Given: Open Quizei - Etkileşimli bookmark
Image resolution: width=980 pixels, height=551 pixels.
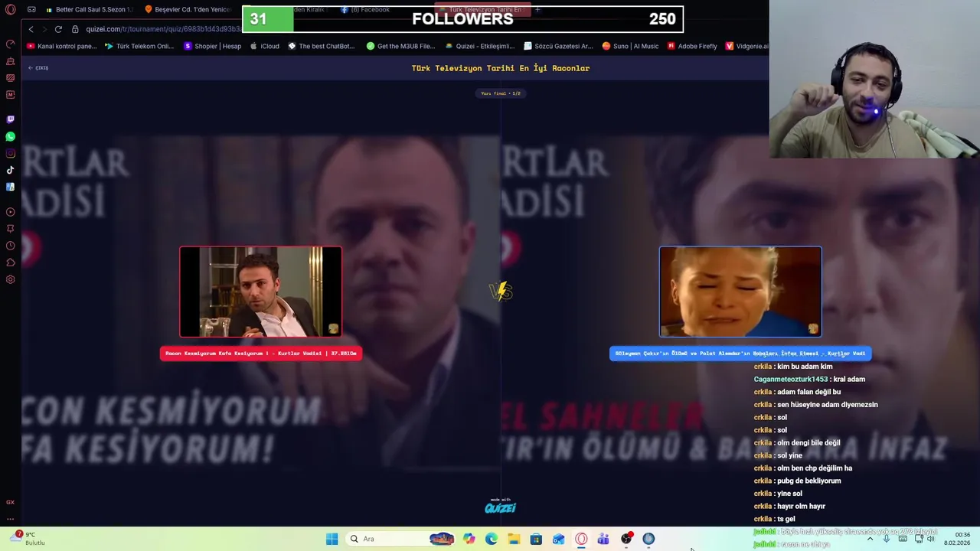Looking at the screenshot, I should click(479, 46).
